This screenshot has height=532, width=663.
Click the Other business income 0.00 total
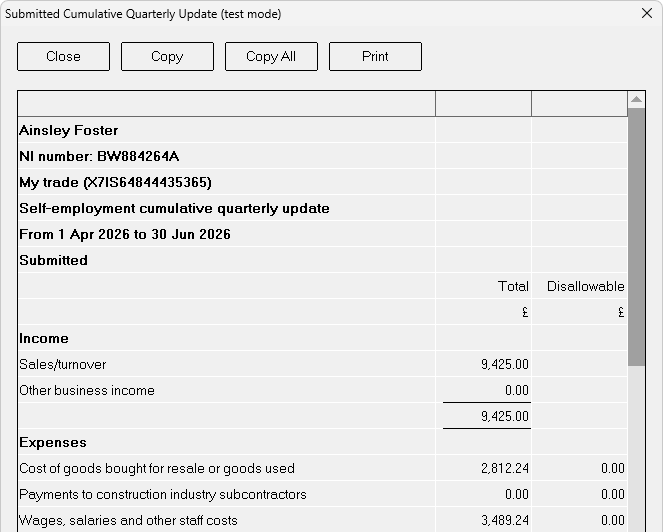pos(517,390)
